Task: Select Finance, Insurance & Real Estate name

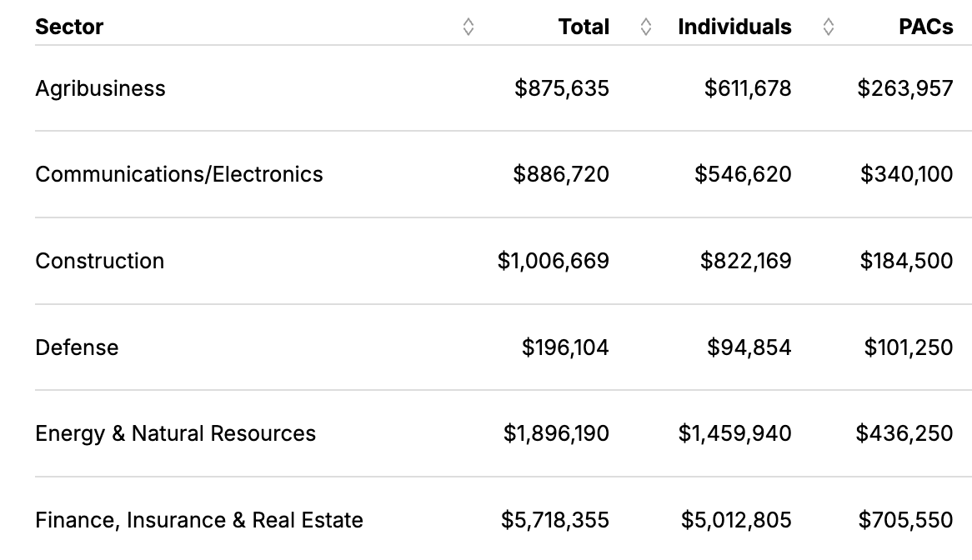Action: coord(198,520)
